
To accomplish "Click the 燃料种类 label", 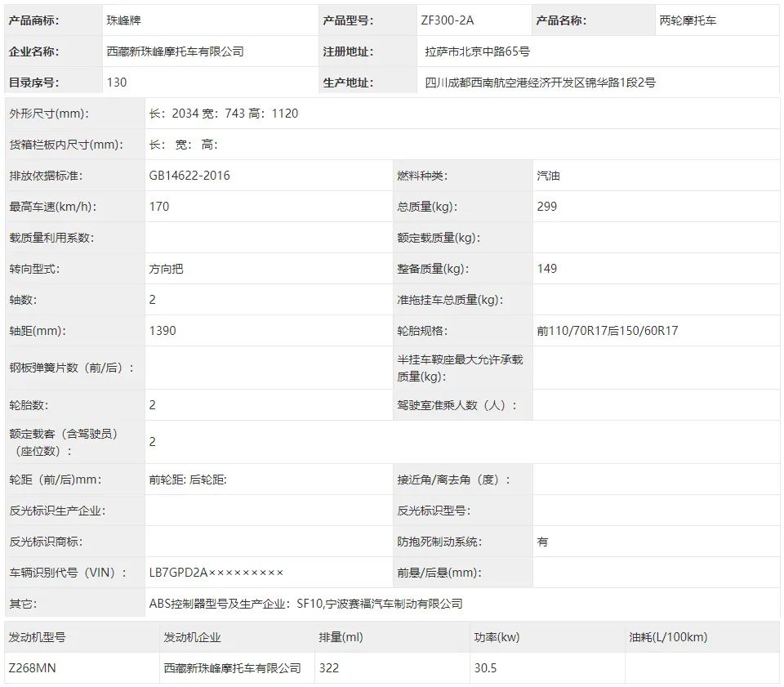I will click(x=422, y=176).
